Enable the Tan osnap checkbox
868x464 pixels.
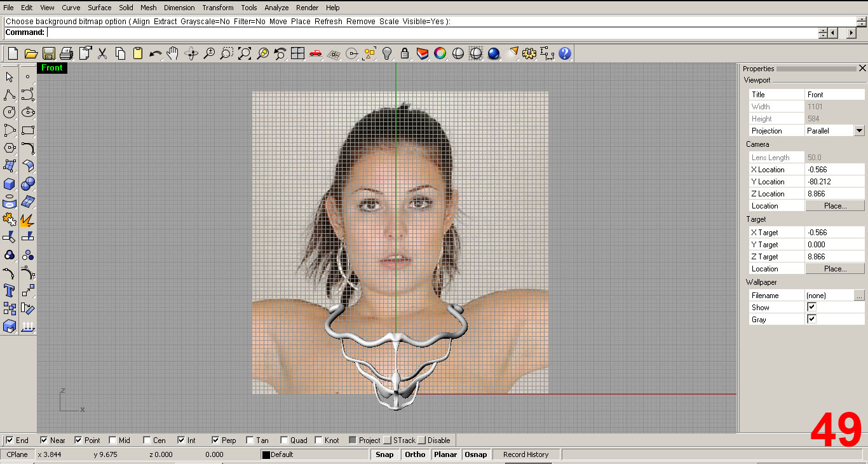tap(250, 440)
